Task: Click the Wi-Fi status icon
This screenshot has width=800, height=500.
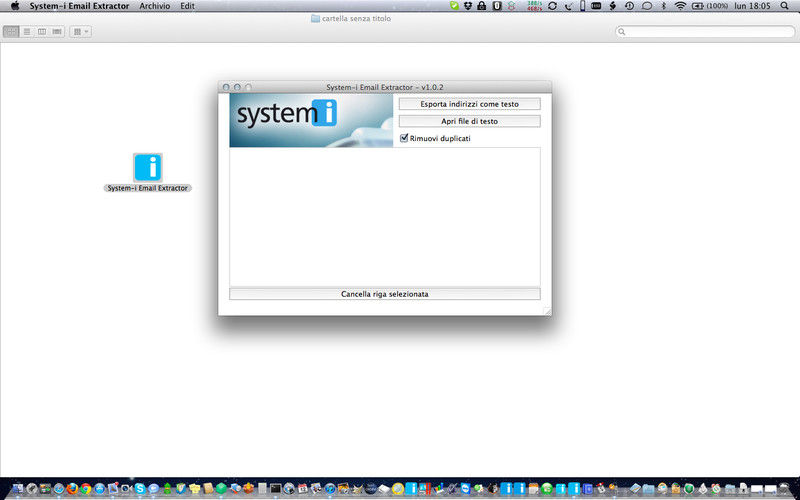Action: tap(680, 6)
